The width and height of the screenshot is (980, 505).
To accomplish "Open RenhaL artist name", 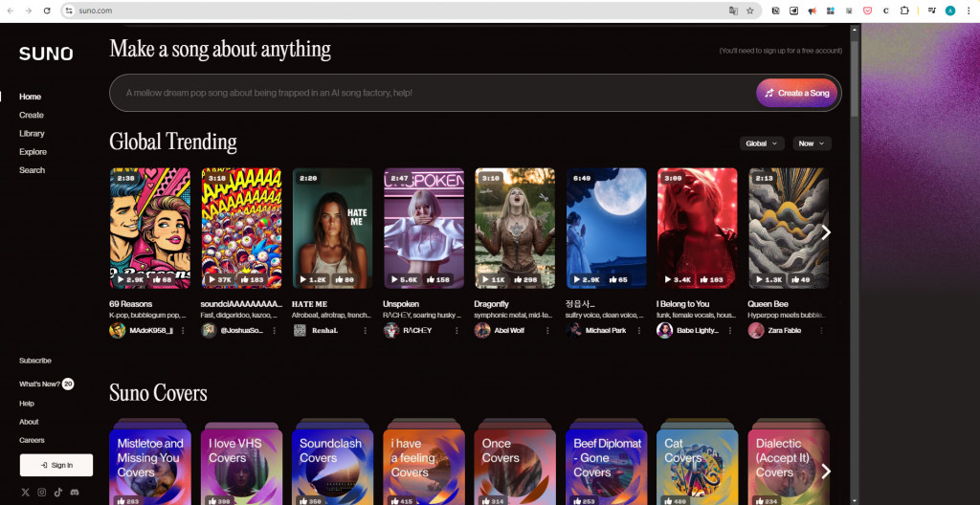I will click(x=324, y=331).
